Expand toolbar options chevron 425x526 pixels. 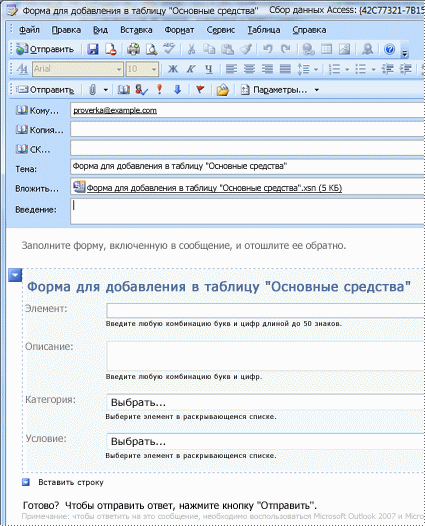tap(405, 53)
